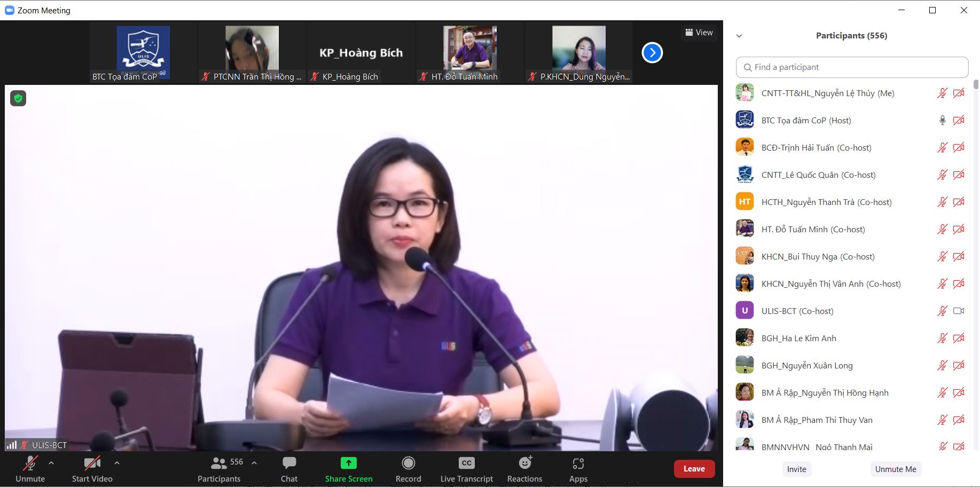
Task: Click the Invite button
Action: [796, 469]
